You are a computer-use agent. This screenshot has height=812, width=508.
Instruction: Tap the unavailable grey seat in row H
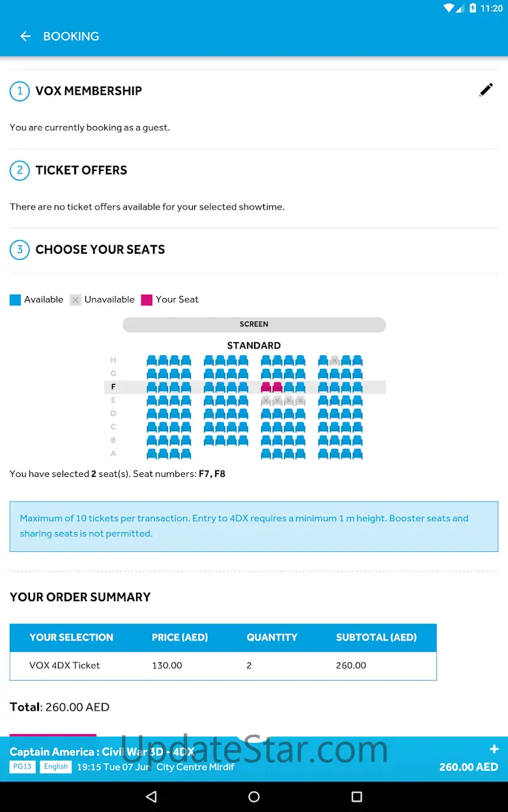[x=334, y=360]
